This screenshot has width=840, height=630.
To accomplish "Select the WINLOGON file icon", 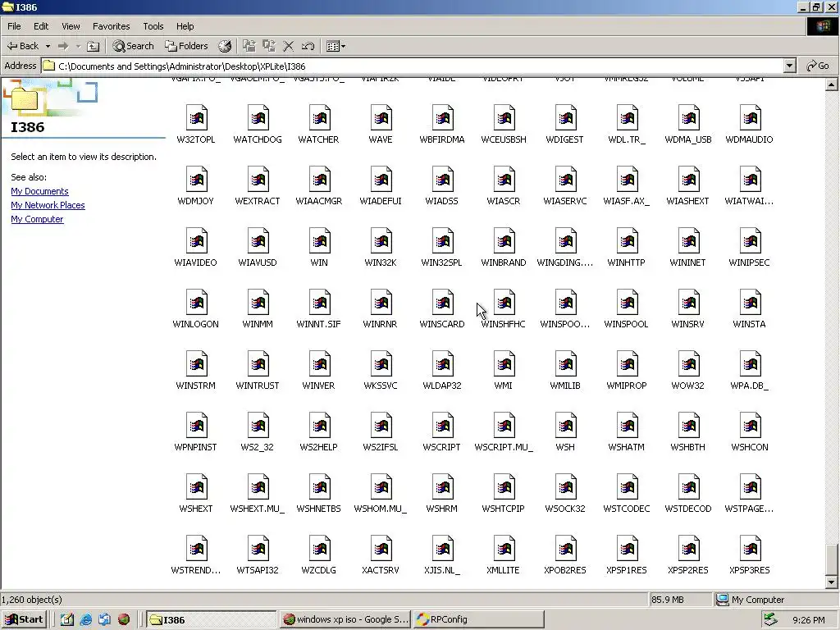I will pos(197,302).
